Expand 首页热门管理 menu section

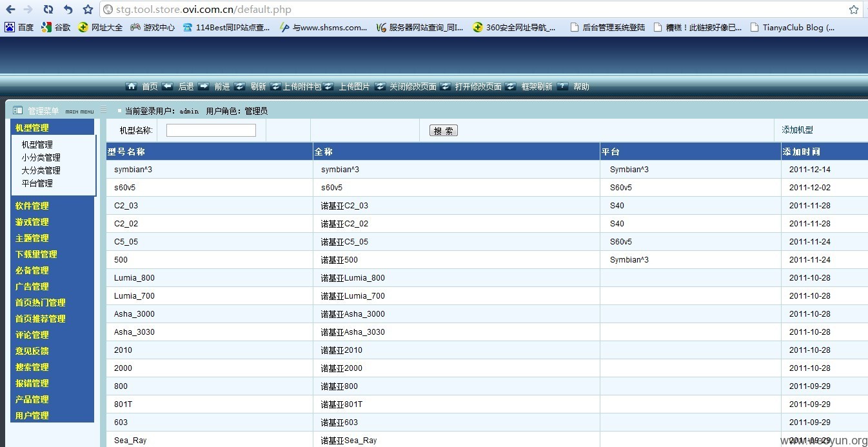(53, 303)
